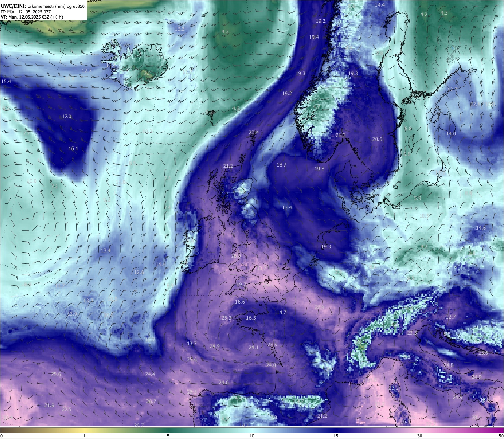Click the 1 tick label on the color scale
The height and width of the screenshot is (439, 504).
point(84,436)
